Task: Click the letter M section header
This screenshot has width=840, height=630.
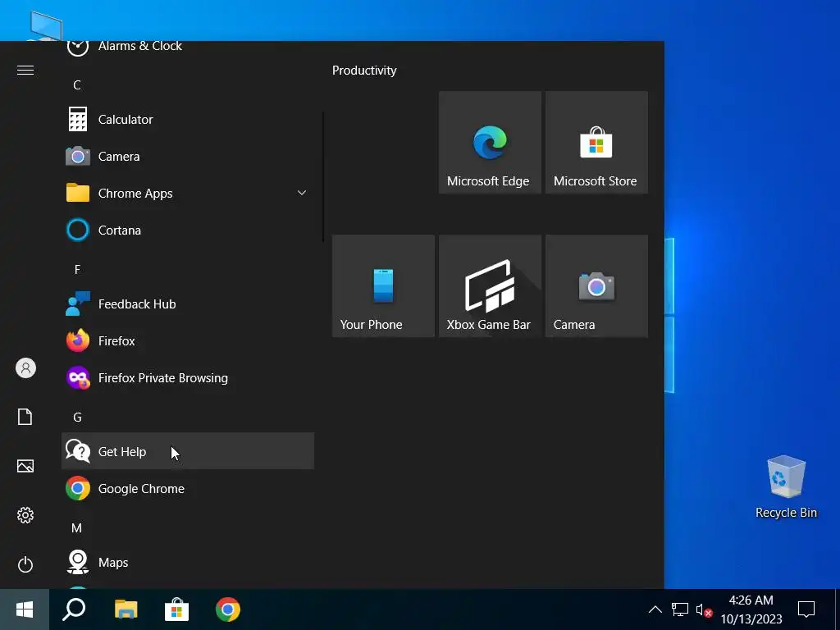Action: 77,528
